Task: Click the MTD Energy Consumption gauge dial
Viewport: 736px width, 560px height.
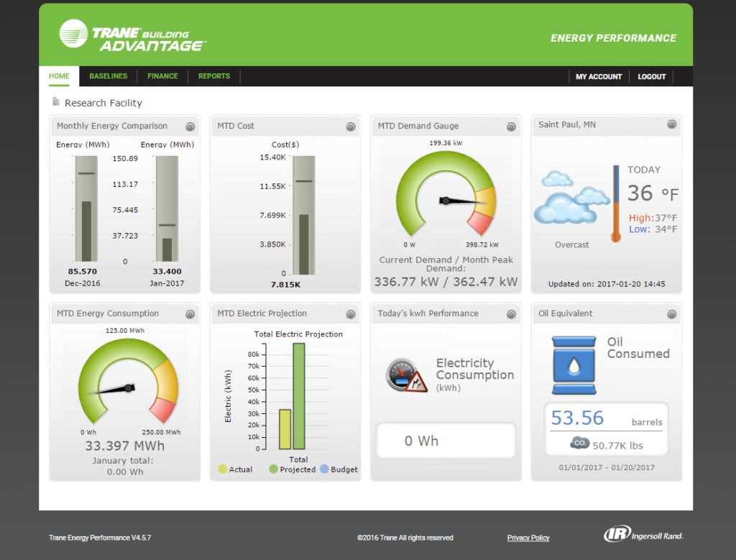Action: (x=128, y=382)
